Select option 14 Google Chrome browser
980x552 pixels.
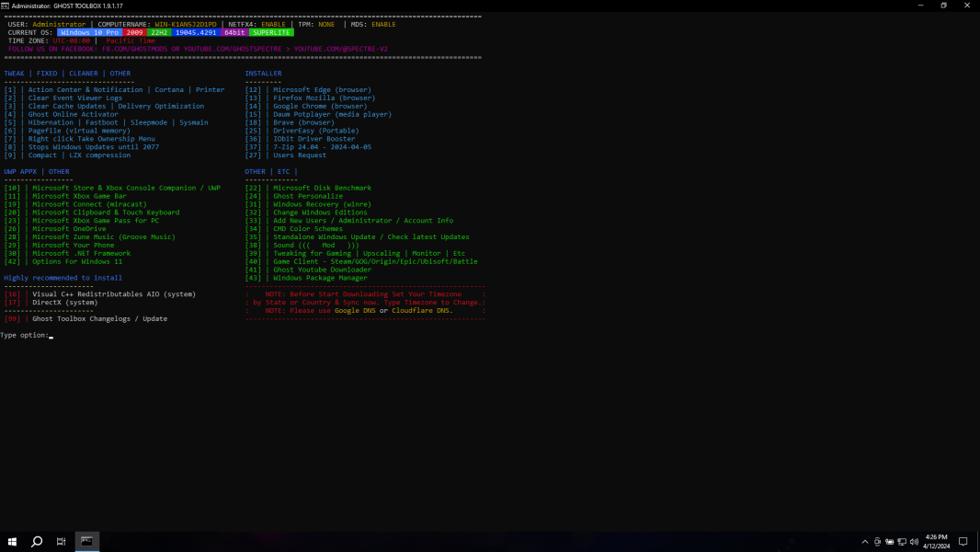coord(306,107)
